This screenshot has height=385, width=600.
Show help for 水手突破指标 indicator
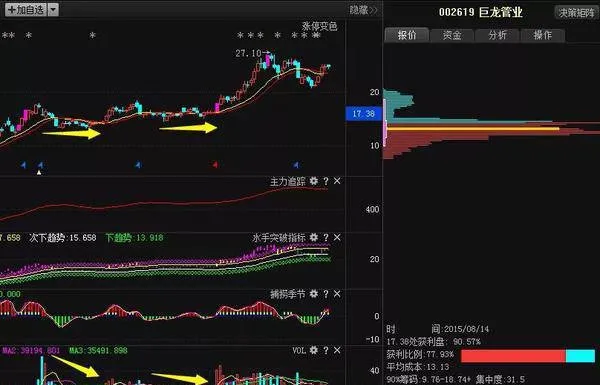326,238
